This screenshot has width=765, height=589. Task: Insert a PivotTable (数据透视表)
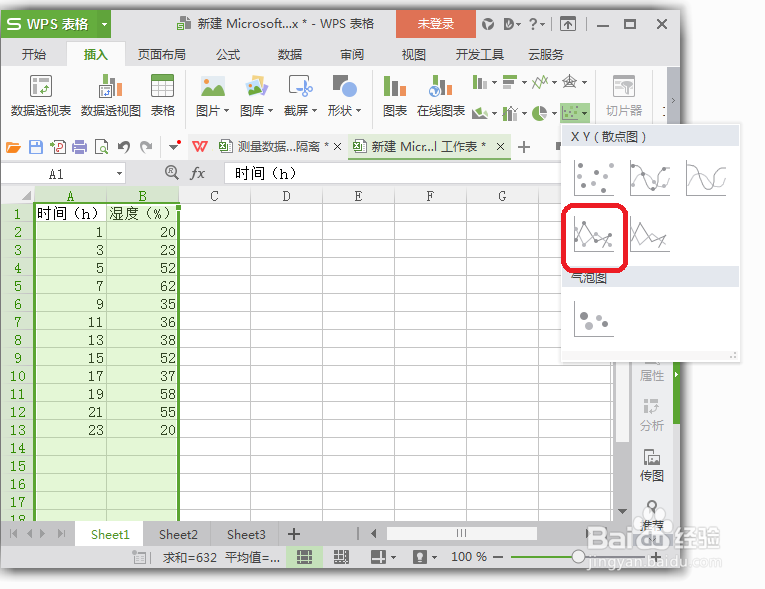pos(41,96)
